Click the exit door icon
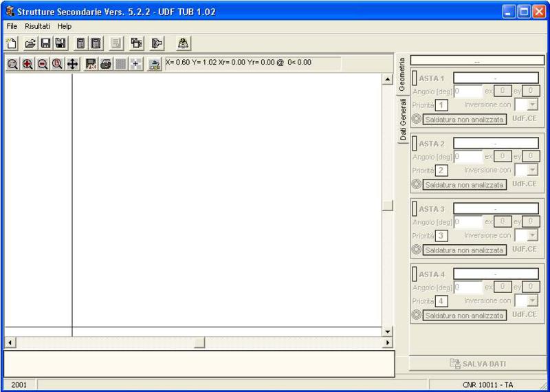This screenshot has width=550, height=392. coord(157,43)
